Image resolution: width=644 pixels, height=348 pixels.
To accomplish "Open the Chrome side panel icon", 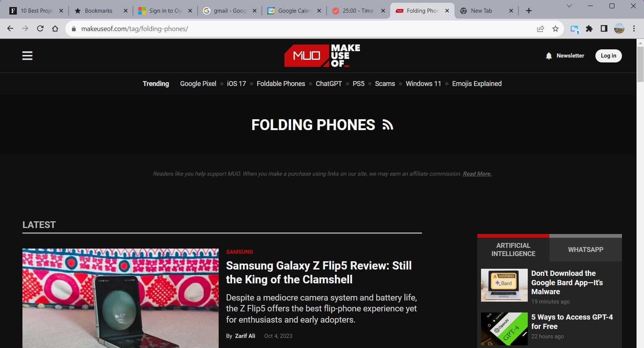I will 604,28.
